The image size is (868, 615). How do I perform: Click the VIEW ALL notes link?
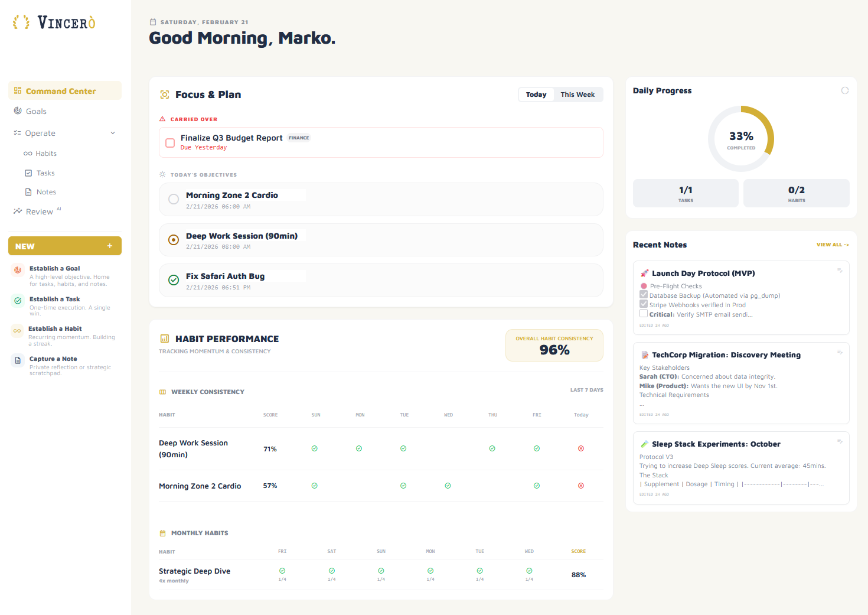pyautogui.click(x=832, y=245)
